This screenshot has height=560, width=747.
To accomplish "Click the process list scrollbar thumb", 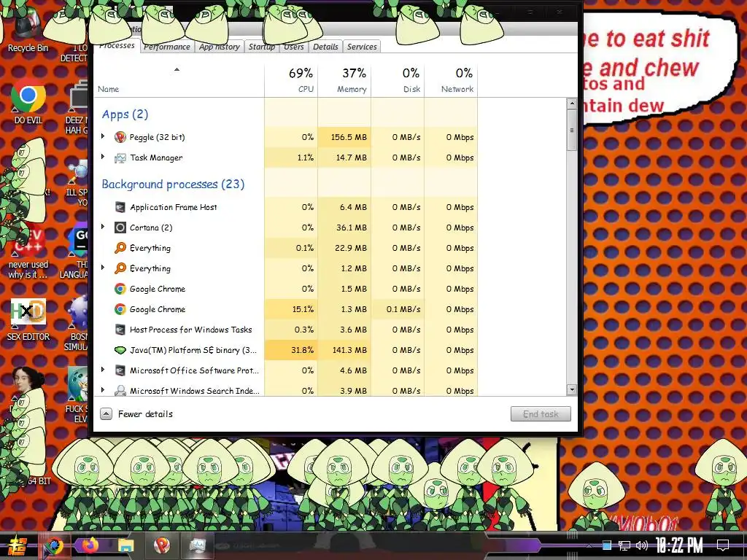I will (x=572, y=130).
